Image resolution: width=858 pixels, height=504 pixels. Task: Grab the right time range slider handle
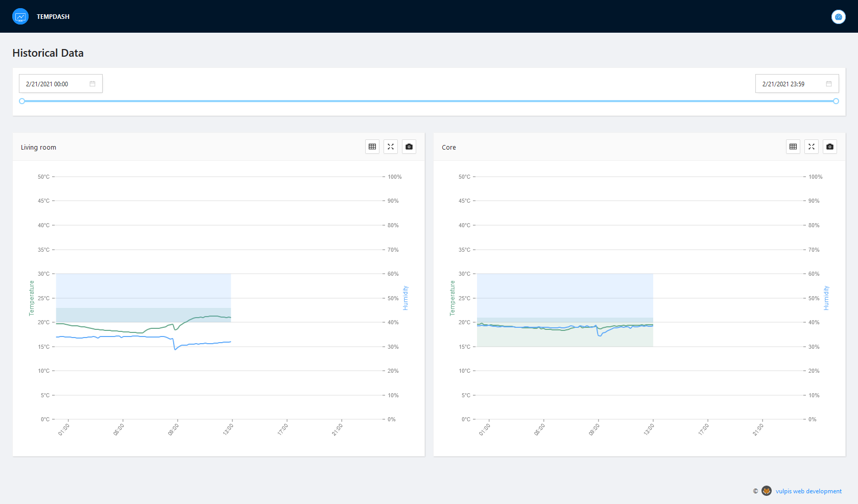point(836,101)
